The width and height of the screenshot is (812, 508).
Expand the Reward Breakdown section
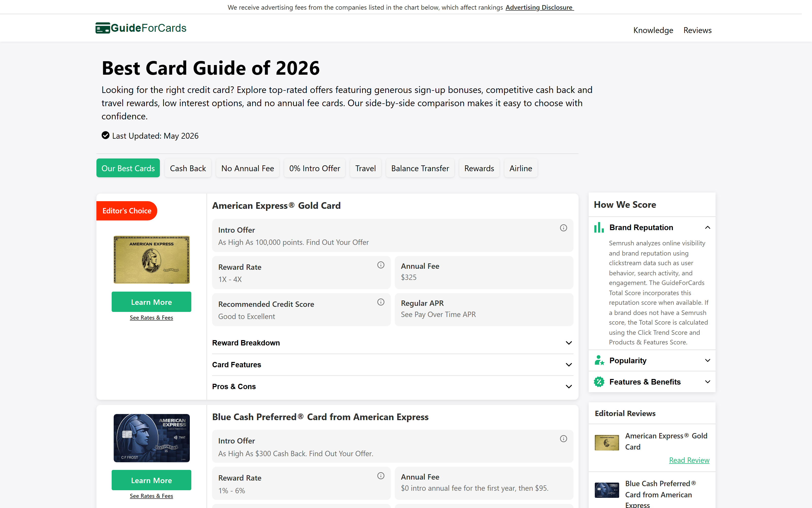click(393, 343)
